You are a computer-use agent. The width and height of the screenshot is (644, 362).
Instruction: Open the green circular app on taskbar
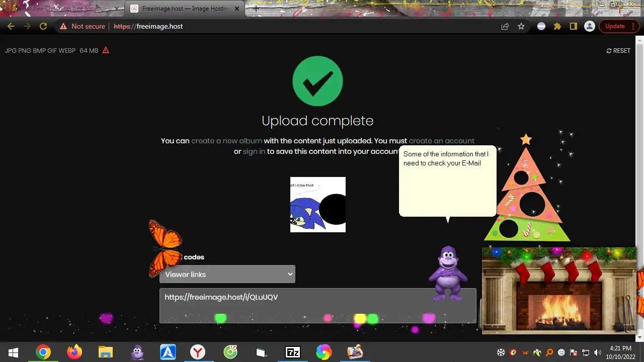[230, 352]
